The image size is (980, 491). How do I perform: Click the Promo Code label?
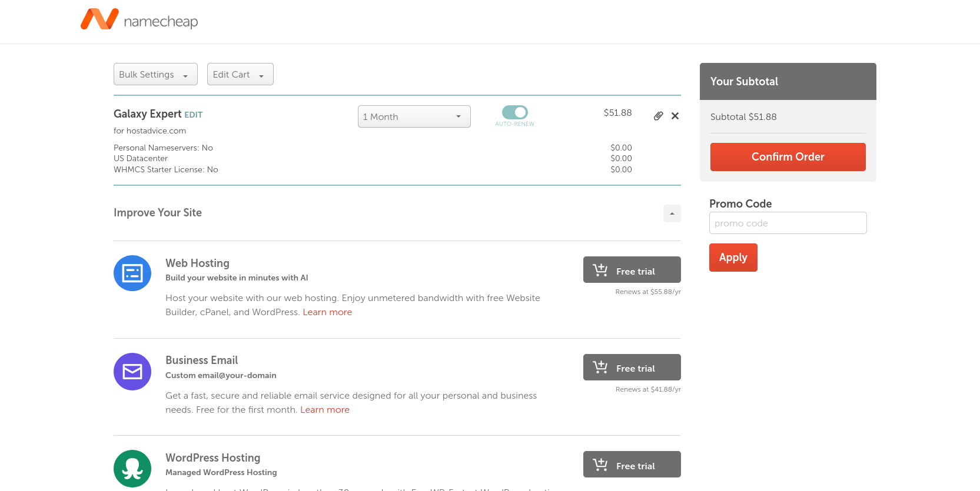[740, 203]
